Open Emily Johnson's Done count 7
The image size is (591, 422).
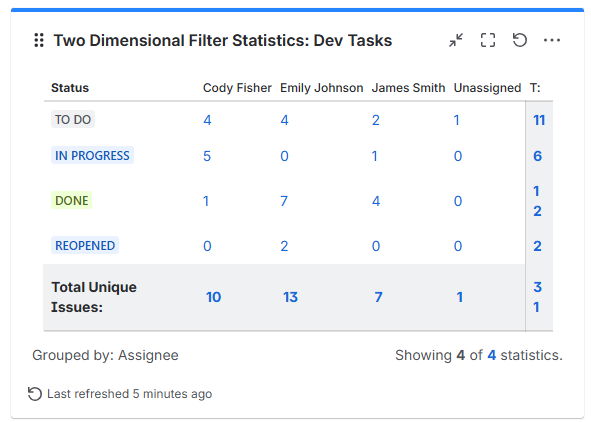point(284,201)
